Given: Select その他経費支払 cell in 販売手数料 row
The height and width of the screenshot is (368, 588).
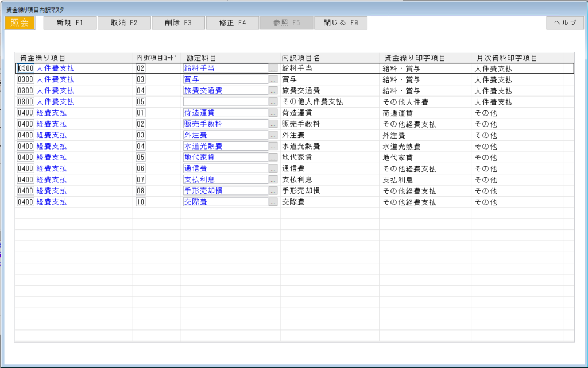Looking at the screenshot, I should [425, 124].
